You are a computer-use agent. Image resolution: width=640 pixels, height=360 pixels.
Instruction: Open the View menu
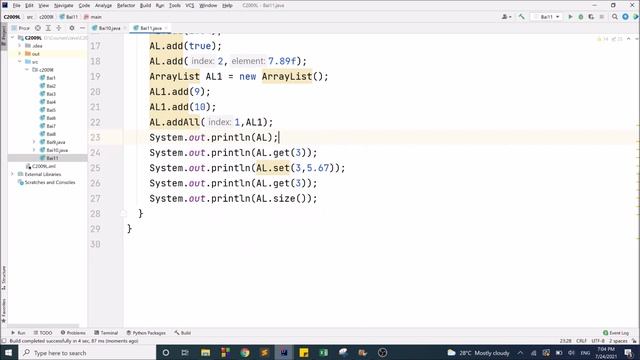(x=44, y=5)
